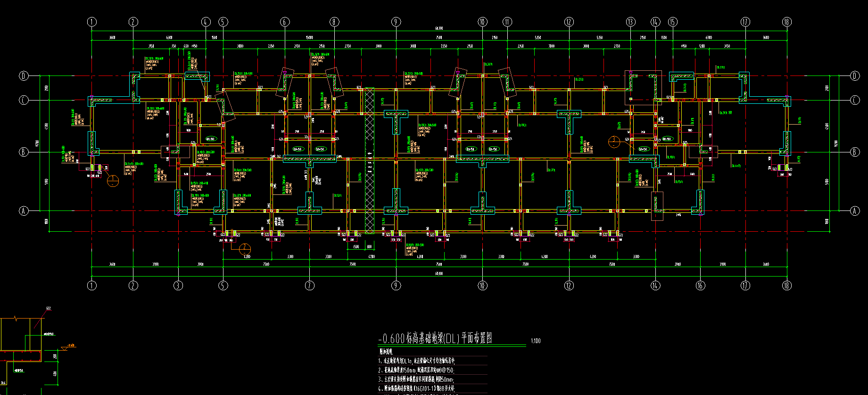Image resolution: width=868 pixels, height=395 pixels.
Task: Select the '附加说明' notes heading
Action: click(x=386, y=351)
